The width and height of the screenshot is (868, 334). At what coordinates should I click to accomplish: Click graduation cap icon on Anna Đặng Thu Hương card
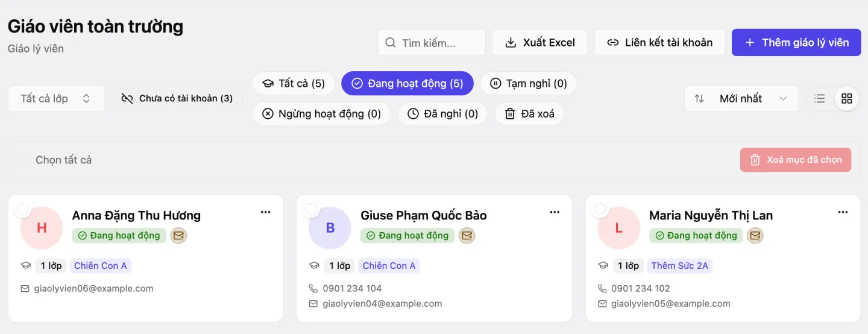tap(25, 266)
